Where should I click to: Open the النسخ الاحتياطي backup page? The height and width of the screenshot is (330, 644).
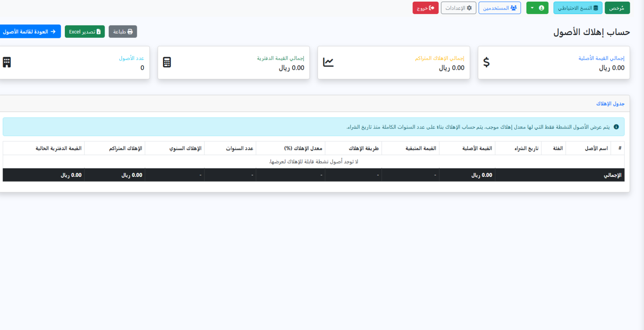coord(578,8)
